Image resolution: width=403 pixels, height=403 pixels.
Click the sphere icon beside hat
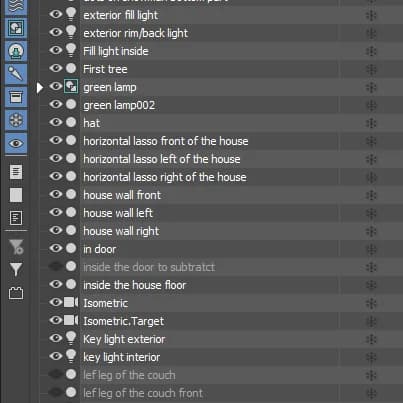pyautogui.click(x=71, y=122)
